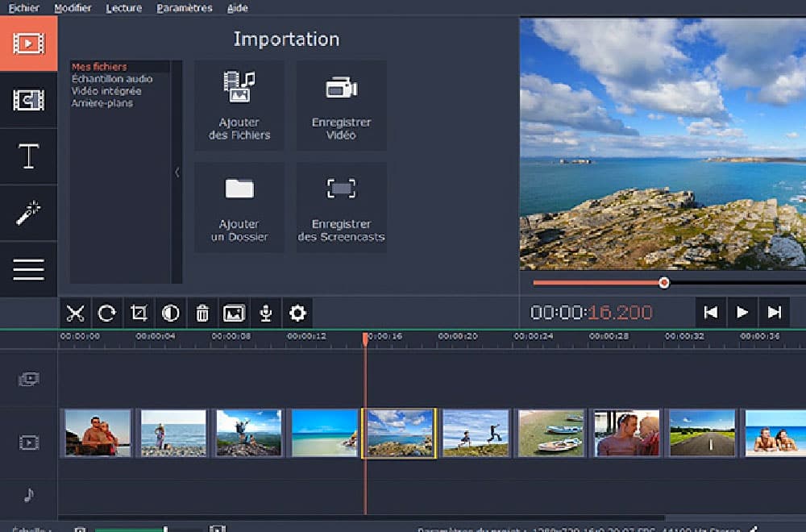Screen dimensions: 806x532
Task: Click the trash icon to delete clip
Action: pyautogui.click(x=202, y=313)
